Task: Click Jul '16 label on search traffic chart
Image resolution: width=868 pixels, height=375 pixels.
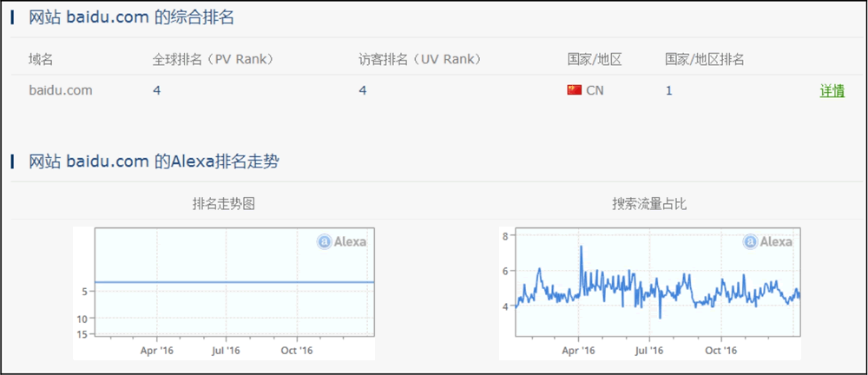Action: 648,351
